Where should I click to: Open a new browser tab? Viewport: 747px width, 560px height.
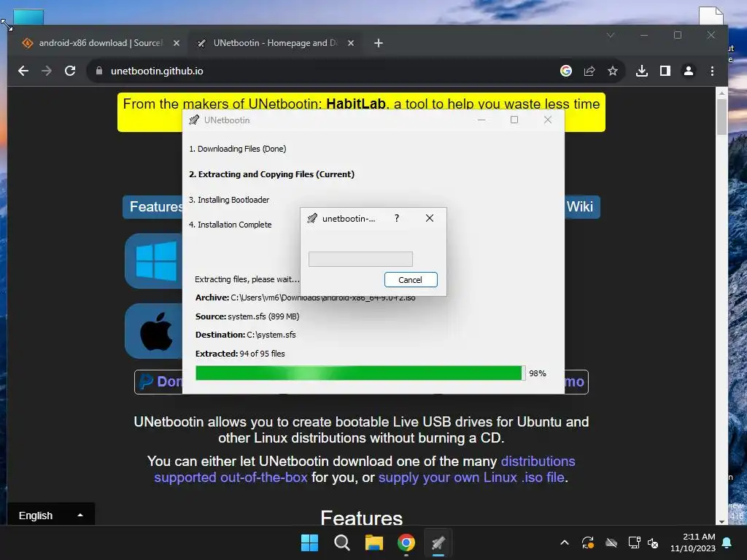(x=379, y=43)
